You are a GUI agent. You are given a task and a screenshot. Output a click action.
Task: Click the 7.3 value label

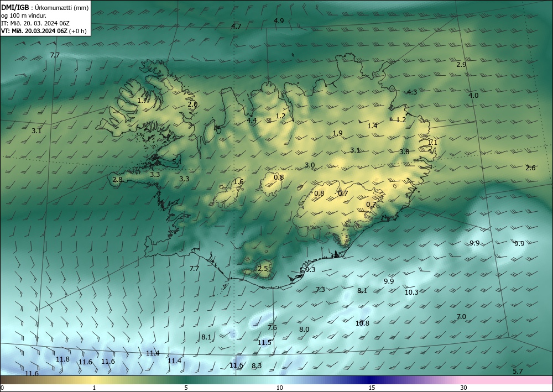(320, 289)
